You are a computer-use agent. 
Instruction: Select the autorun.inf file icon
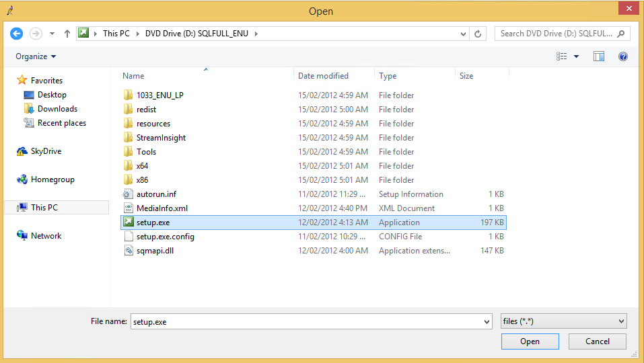[129, 194]
